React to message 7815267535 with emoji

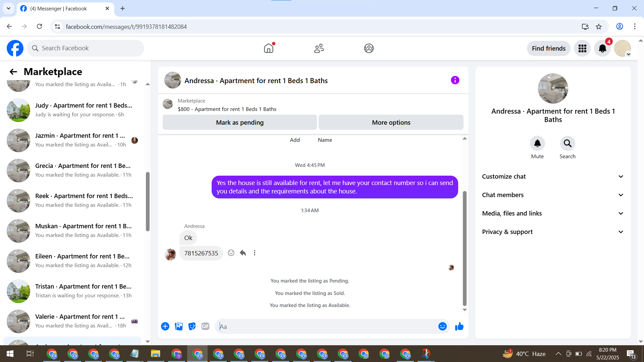click(231, 253)
